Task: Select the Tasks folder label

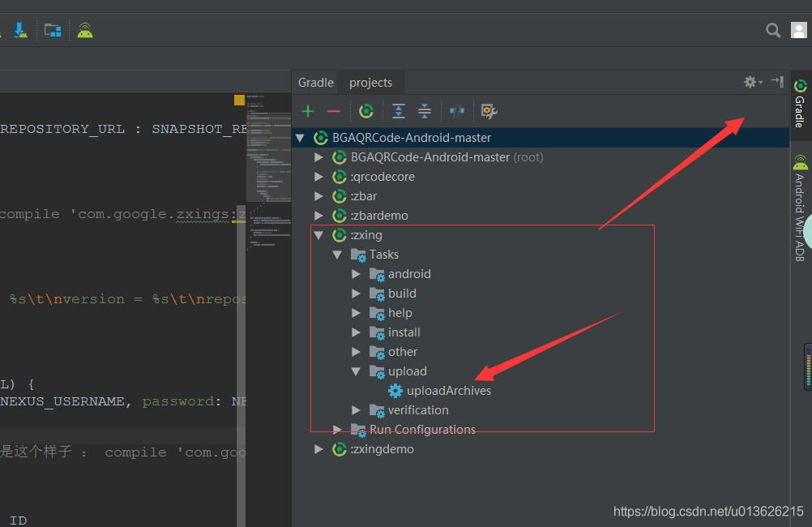Action: click(384, 255)
